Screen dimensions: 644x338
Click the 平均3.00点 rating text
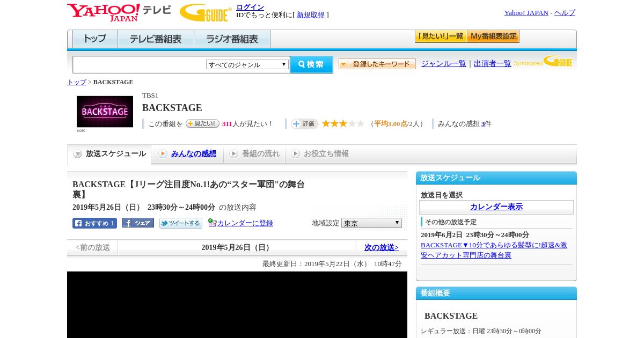click(391, 124)
